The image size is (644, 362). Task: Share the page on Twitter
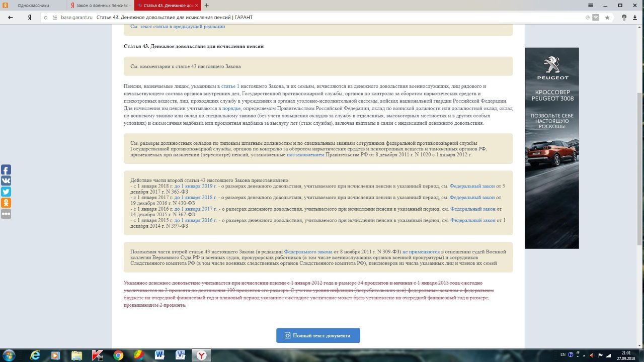6,192
